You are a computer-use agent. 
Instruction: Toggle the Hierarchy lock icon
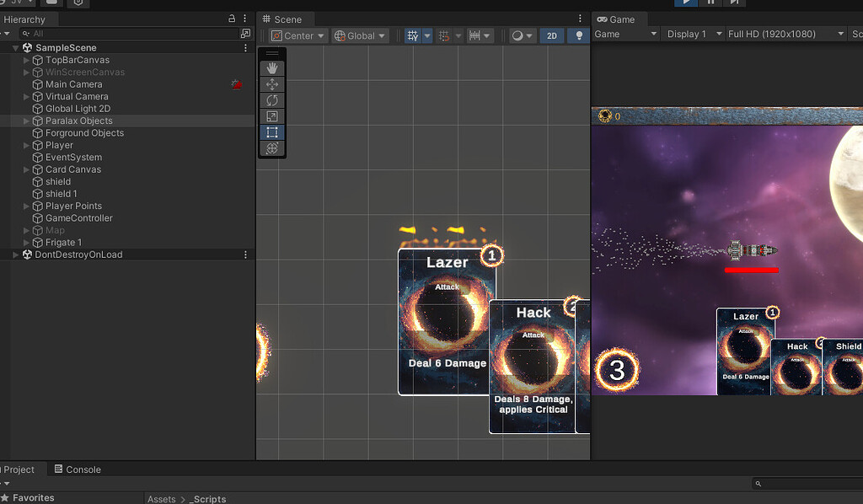click(232, 18)
